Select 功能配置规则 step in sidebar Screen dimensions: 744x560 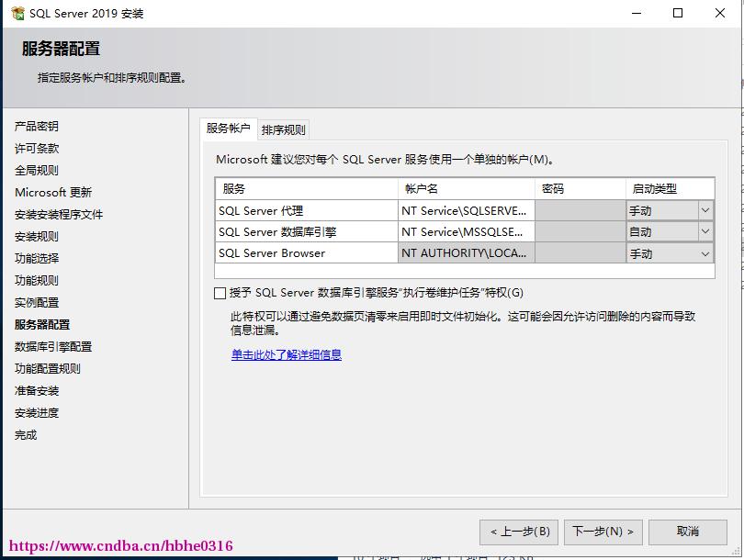click(48, 369)
